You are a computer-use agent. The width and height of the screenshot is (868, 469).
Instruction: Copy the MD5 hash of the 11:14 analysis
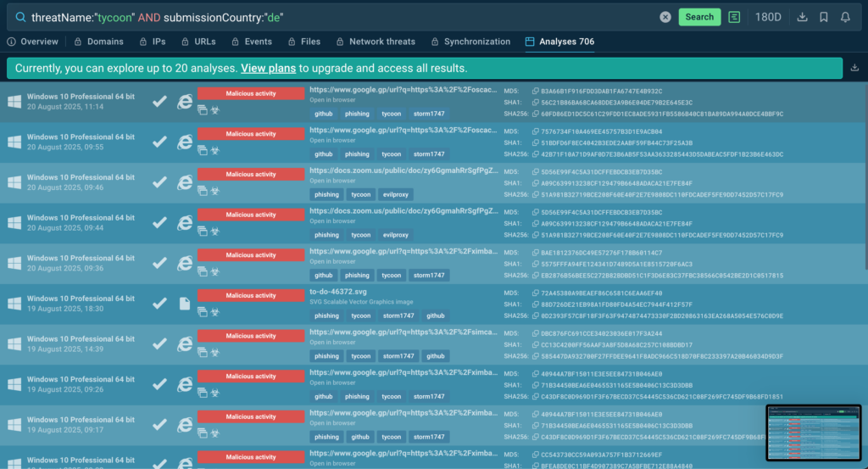click(x=535, y=91)
